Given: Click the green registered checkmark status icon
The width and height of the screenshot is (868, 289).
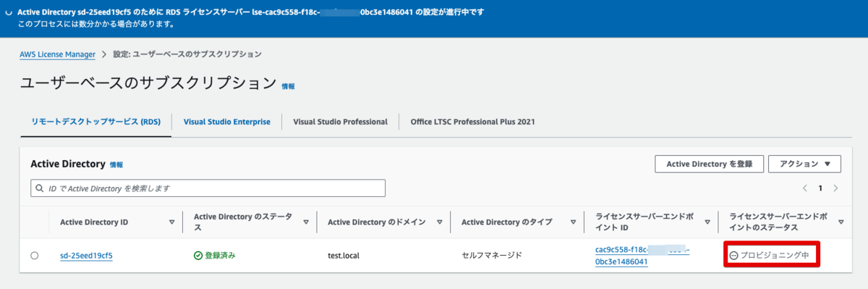Looking at the screenshot, I should [198, 256].
